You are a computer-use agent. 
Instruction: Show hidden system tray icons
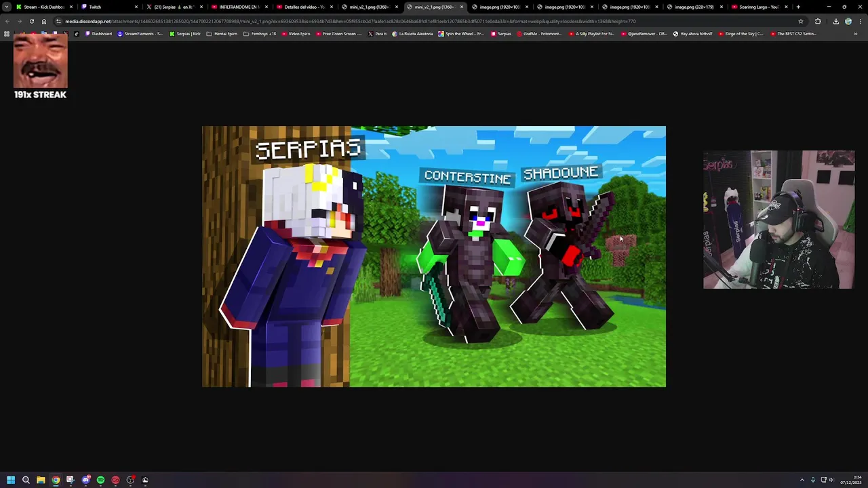pyautogui.click(x=802, y=480)
